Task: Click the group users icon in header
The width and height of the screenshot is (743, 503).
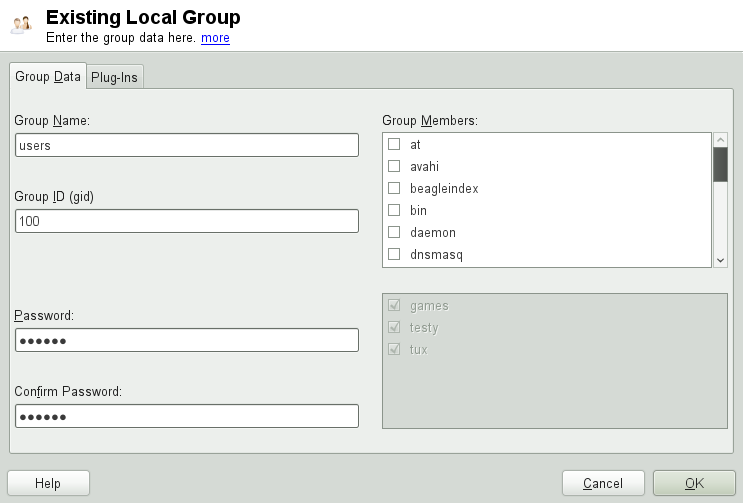Action: pyautogui.click(x=21, y=24)
